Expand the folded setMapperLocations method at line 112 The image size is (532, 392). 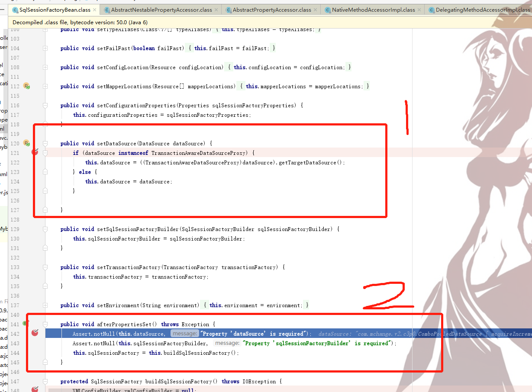[45, 86]
